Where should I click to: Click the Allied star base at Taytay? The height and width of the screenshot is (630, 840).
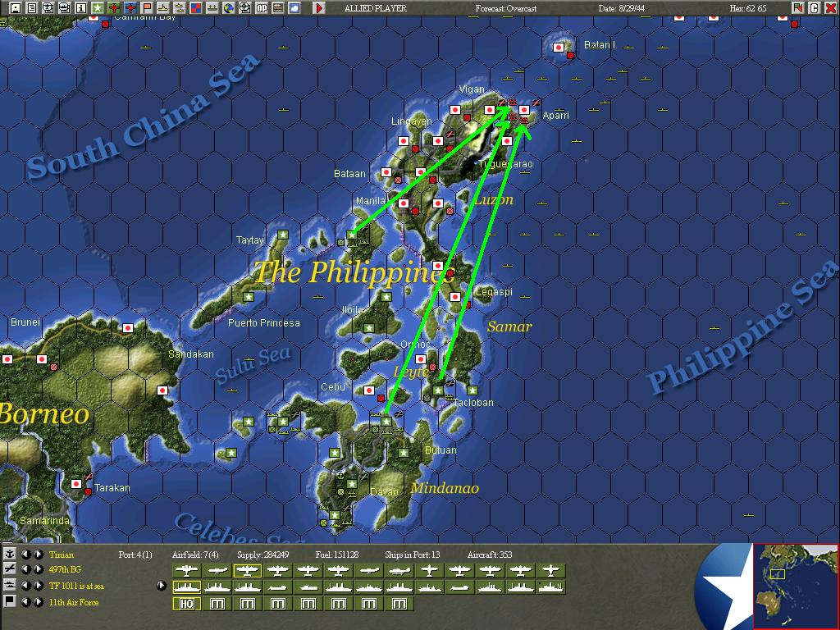point(283,234)
